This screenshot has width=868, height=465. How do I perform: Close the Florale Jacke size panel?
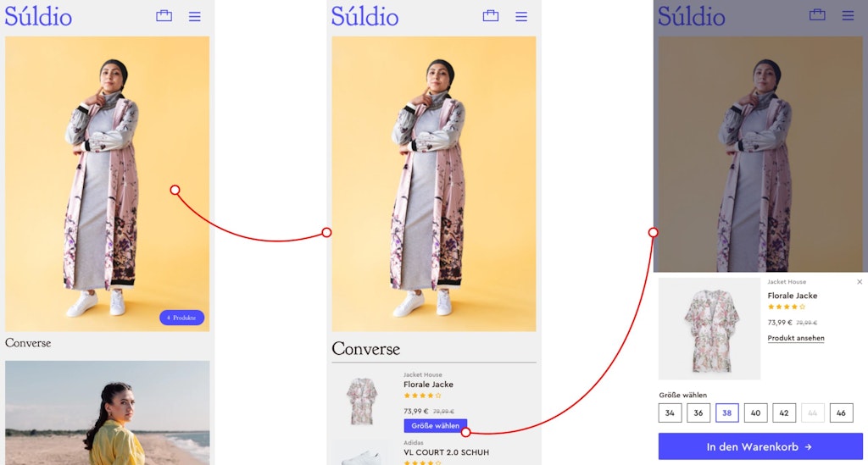coord(860,282)
